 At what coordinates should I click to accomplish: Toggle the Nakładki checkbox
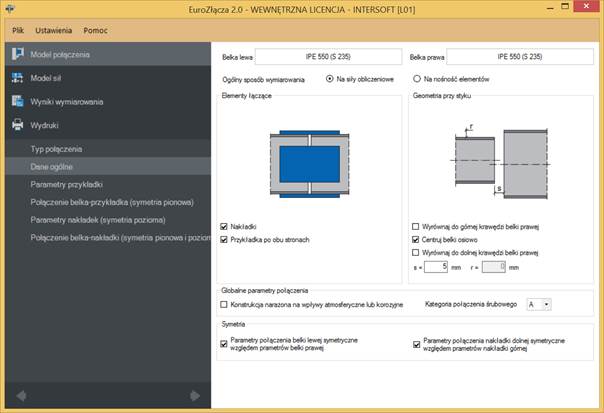click(224, 227)
